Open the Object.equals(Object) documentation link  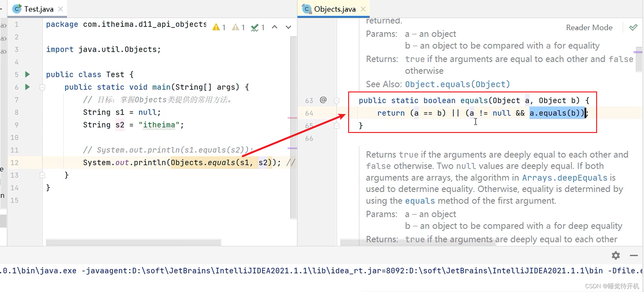point(457,84)
